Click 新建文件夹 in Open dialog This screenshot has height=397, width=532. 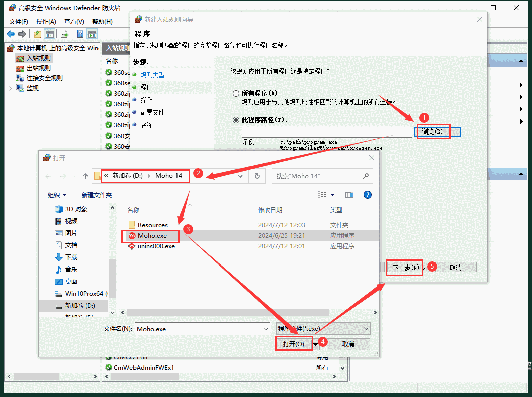pyautogui.click(x=97, y=195)
